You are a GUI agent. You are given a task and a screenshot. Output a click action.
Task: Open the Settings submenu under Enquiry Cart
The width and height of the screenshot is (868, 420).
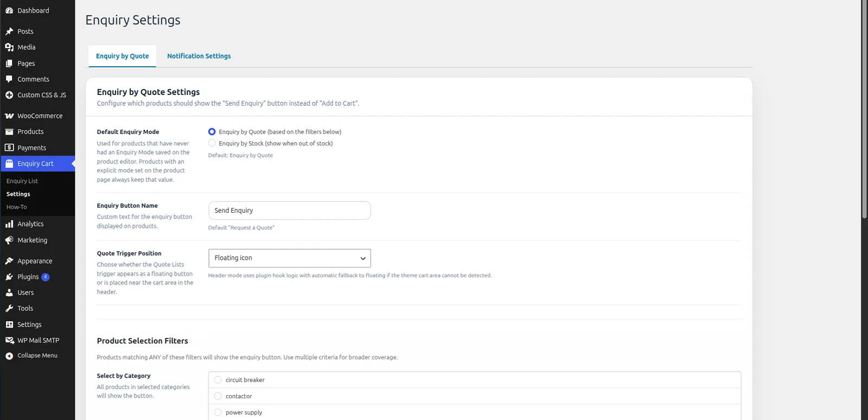click(18, 194)
